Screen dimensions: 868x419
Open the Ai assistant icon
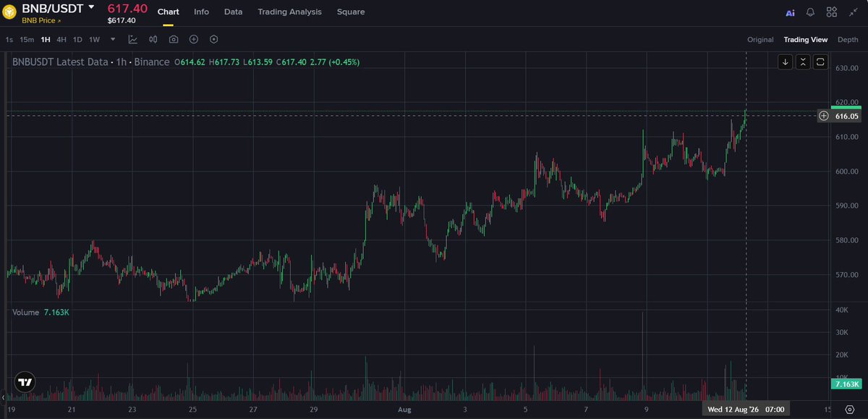[790, 13]
